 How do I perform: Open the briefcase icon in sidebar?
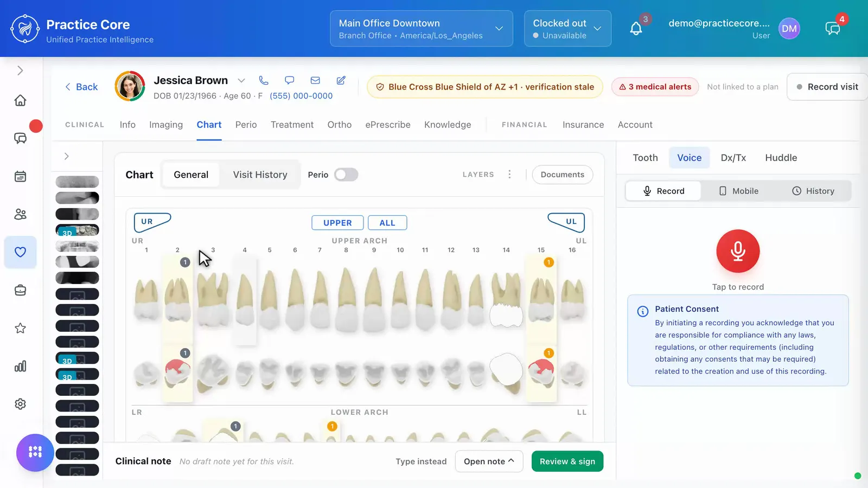click(x=20, y=290)
